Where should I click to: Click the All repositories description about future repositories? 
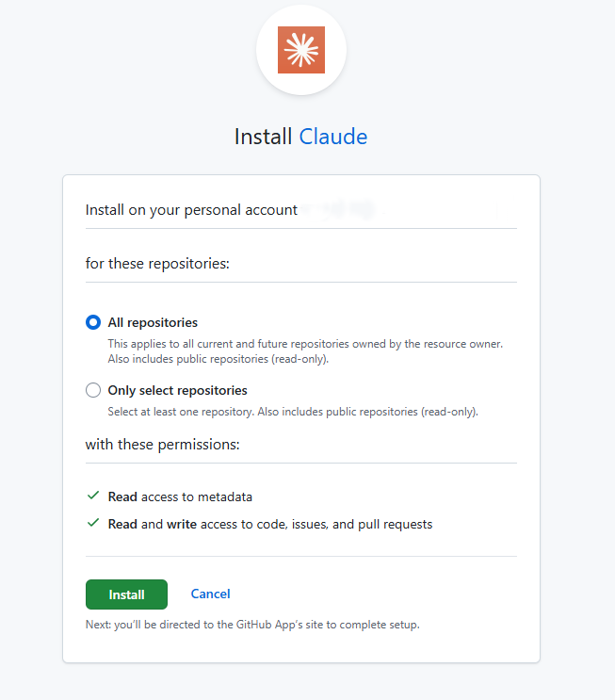click(x=305, y=351)
